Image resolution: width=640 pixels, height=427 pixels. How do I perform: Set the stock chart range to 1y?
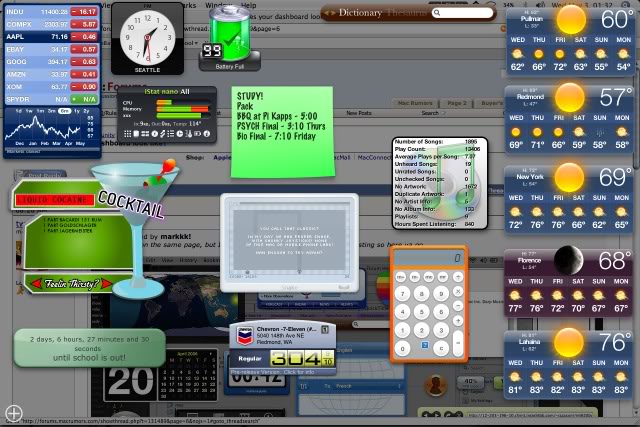pos(76,111)
